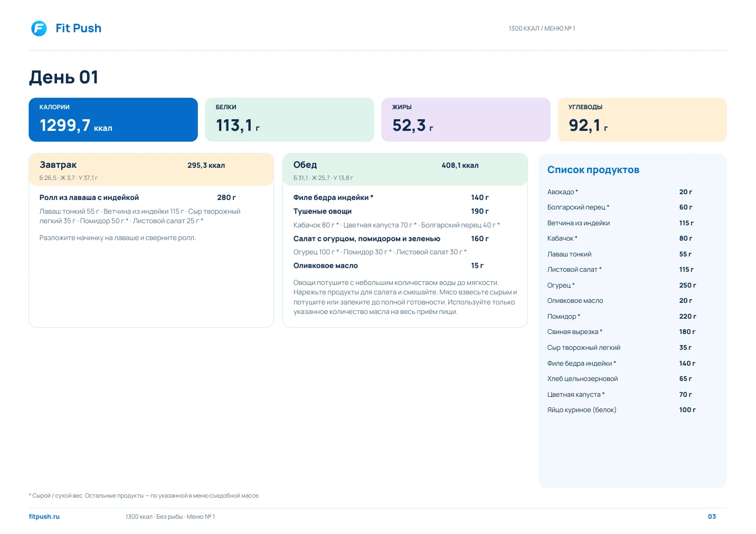
Task: Click the Fit Push logo icon
Action: click(39, 28)
